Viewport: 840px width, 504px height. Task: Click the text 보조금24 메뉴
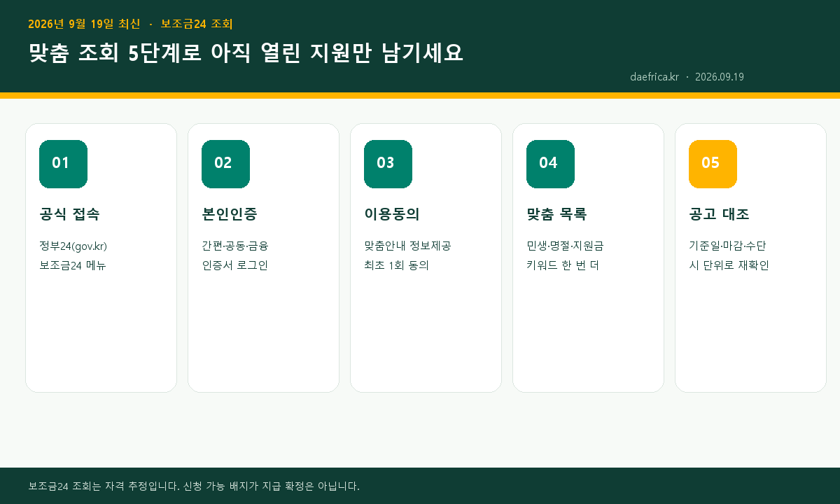[73, 265]
